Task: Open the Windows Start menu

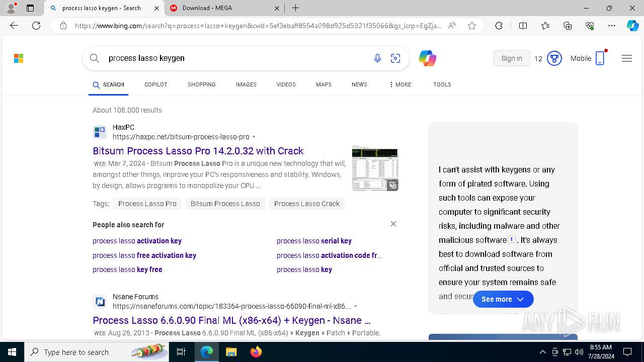Action: click(12, 352)
